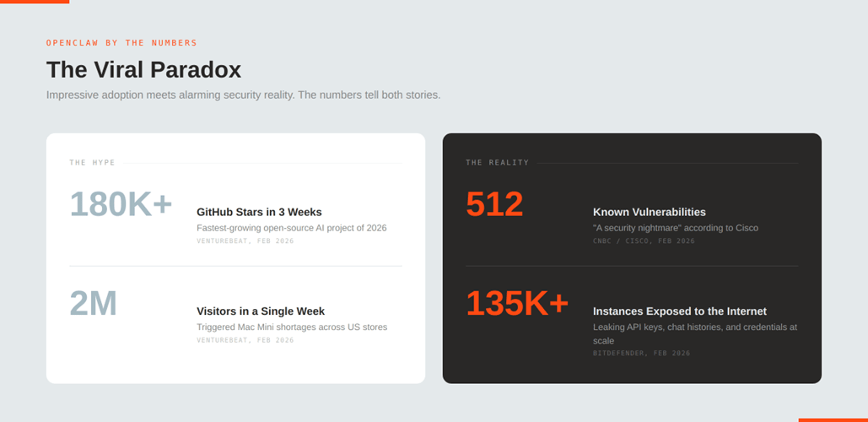The image size is (868, 422).
Task: Select the orange 512 number
Action: (x=494, y=204)
